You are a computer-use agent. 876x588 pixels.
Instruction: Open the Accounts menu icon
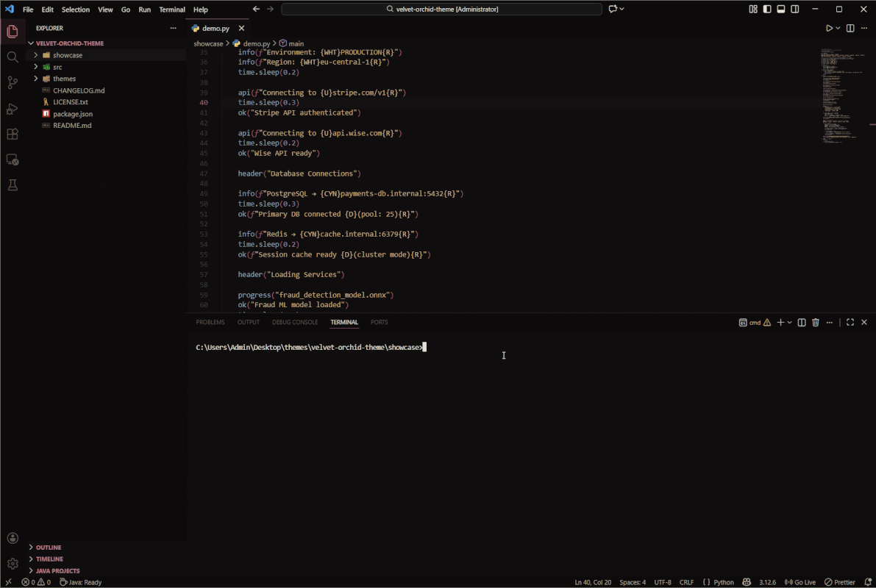pyautogui.click(x=13, y=538)
